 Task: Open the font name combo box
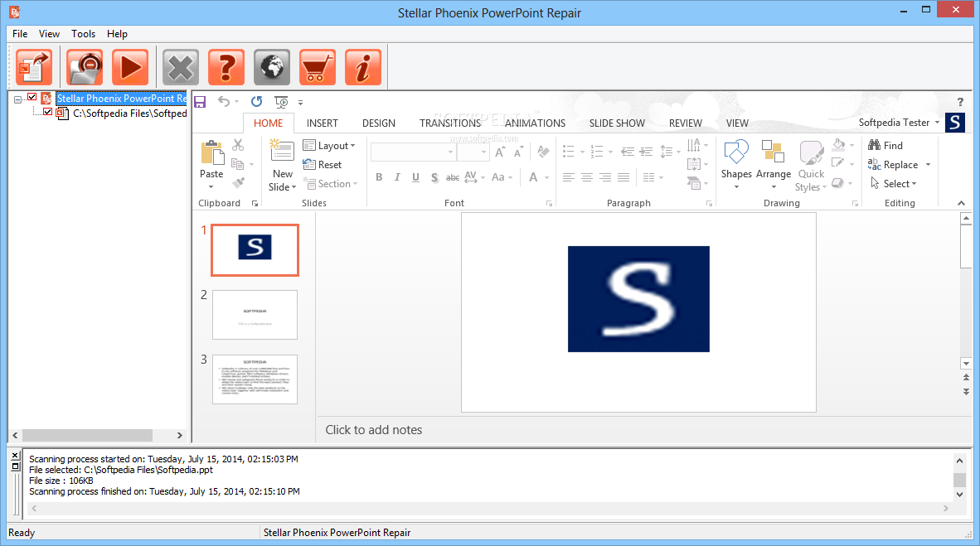pyautogui.click(x=413, y=152)
